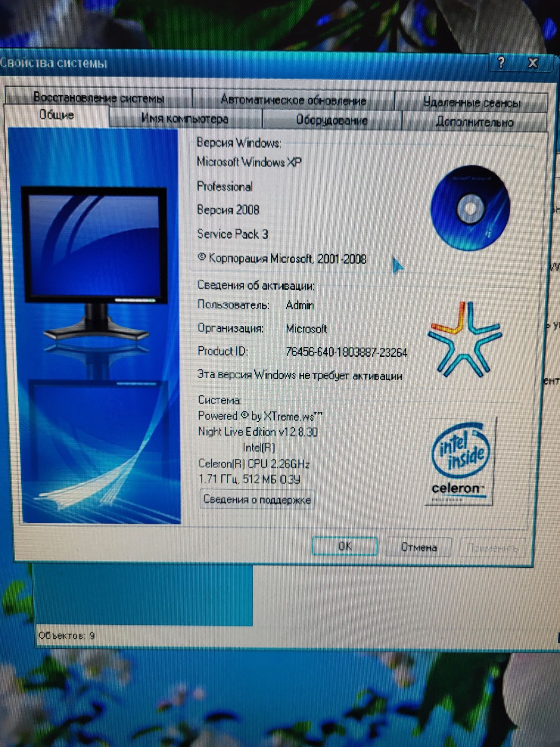Image resolution: width=560 pixels, height=747 pixels.
Task: Click the Service Pack 3 text
Action: (232, 234)
